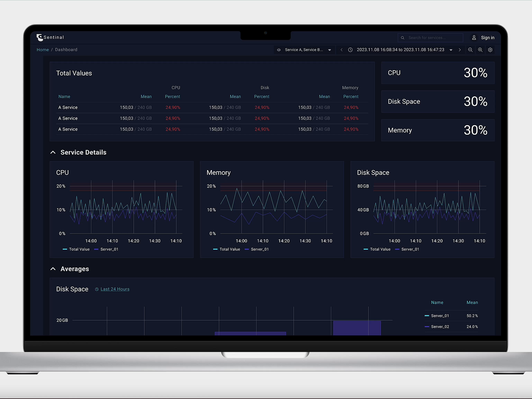Open the Last 24 Hours link
This screenshot has width=532, height=399.
(115, 289)
